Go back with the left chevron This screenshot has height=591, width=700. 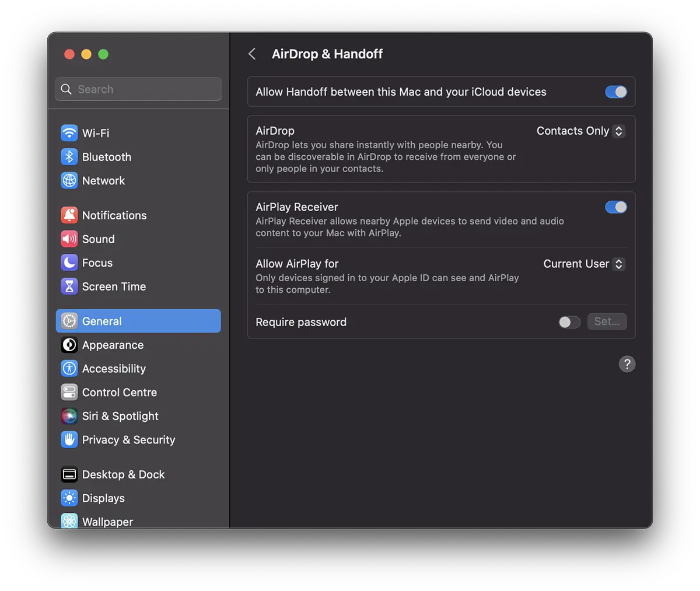tap(252, 54)
